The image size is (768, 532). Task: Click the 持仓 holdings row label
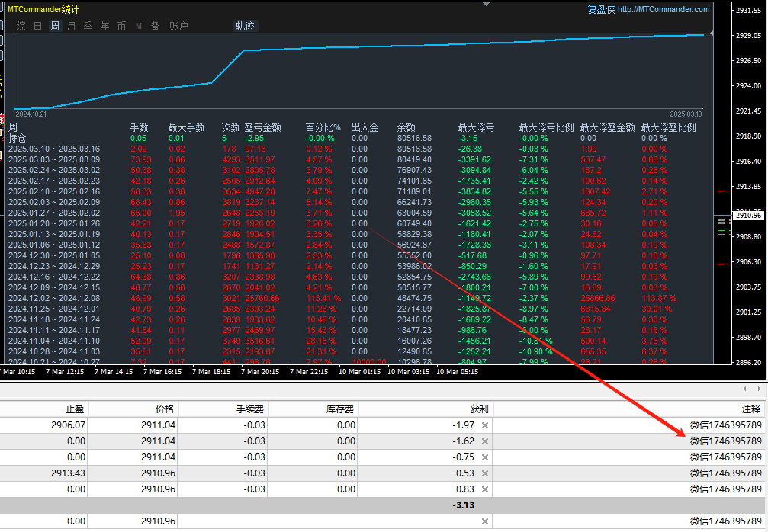coord(17,139)
